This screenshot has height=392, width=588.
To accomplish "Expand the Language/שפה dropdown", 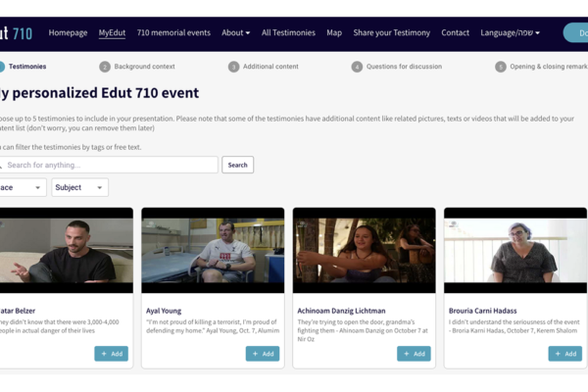I will click(510, 33).
